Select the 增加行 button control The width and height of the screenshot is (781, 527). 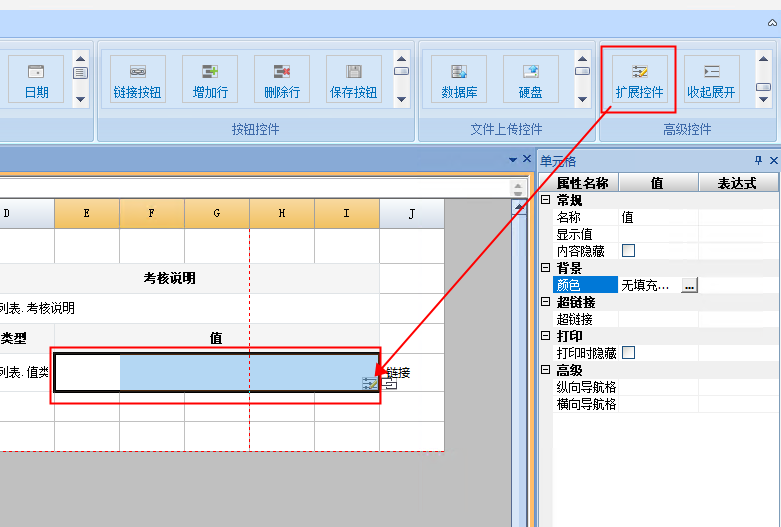click(x=210, y=80)
